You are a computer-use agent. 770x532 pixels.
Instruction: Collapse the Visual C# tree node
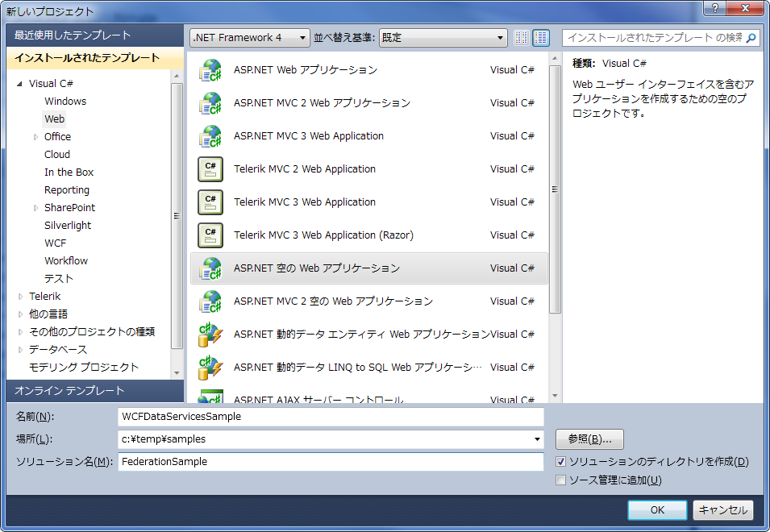click(x=19, y=84)
